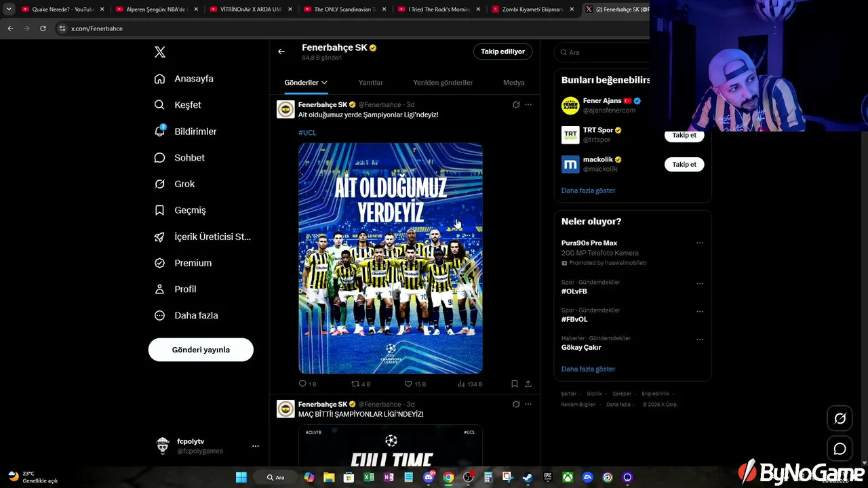Expand Daha fazla menu in the sidebar

187,315
